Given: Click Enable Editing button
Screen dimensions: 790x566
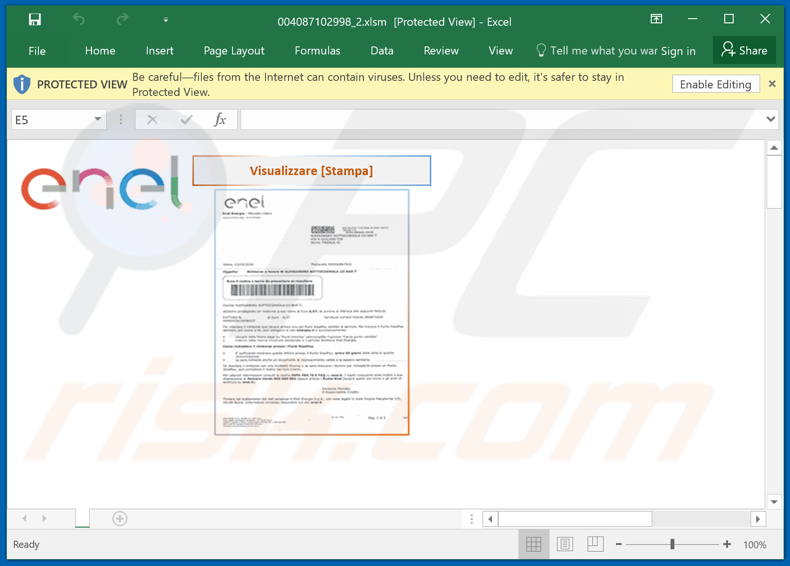Looking at the screenshot, I should coord(715,84).
